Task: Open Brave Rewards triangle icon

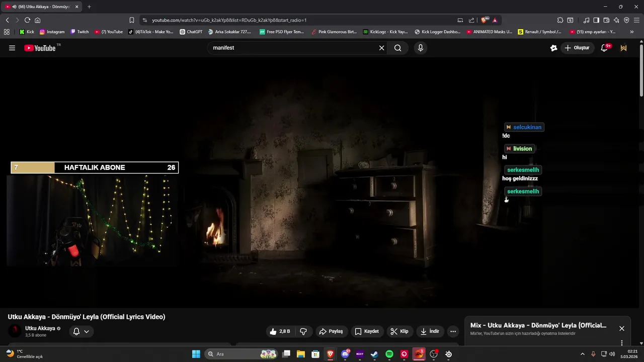Action: coord(495,20)
